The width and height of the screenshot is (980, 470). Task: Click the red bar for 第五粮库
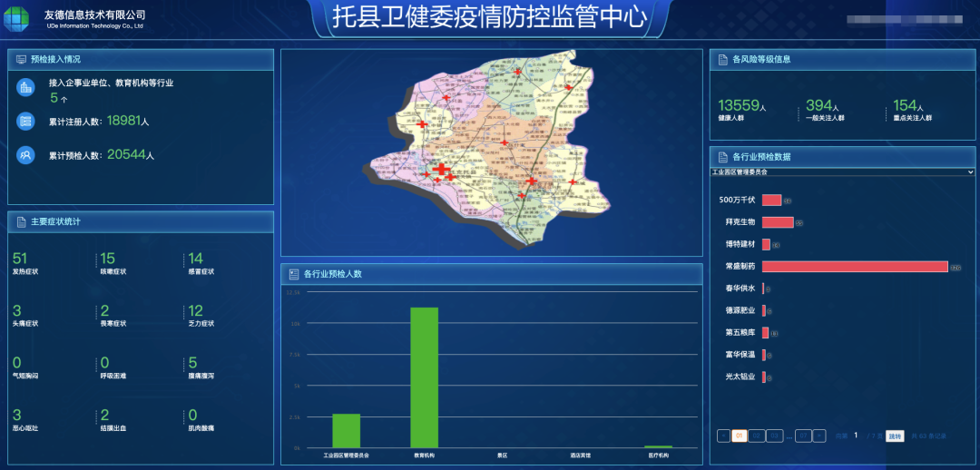click(766, 333)
